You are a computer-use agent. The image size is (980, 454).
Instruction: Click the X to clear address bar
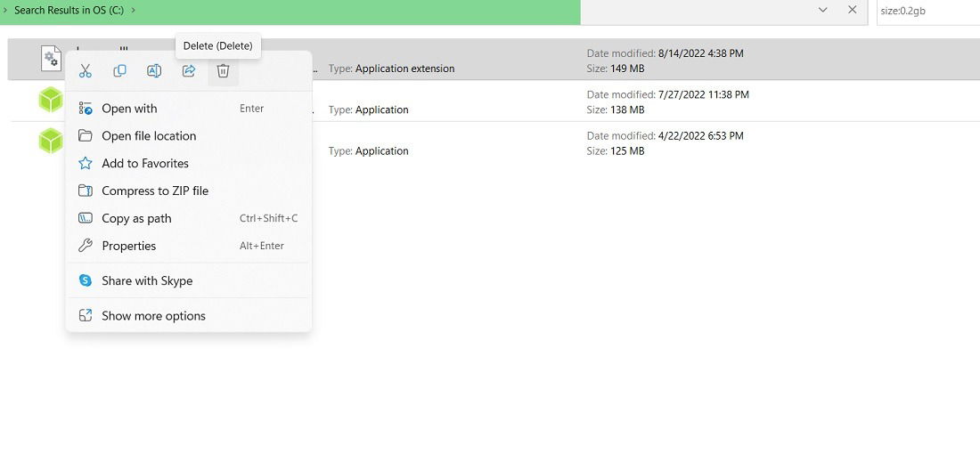pos(852,10)
